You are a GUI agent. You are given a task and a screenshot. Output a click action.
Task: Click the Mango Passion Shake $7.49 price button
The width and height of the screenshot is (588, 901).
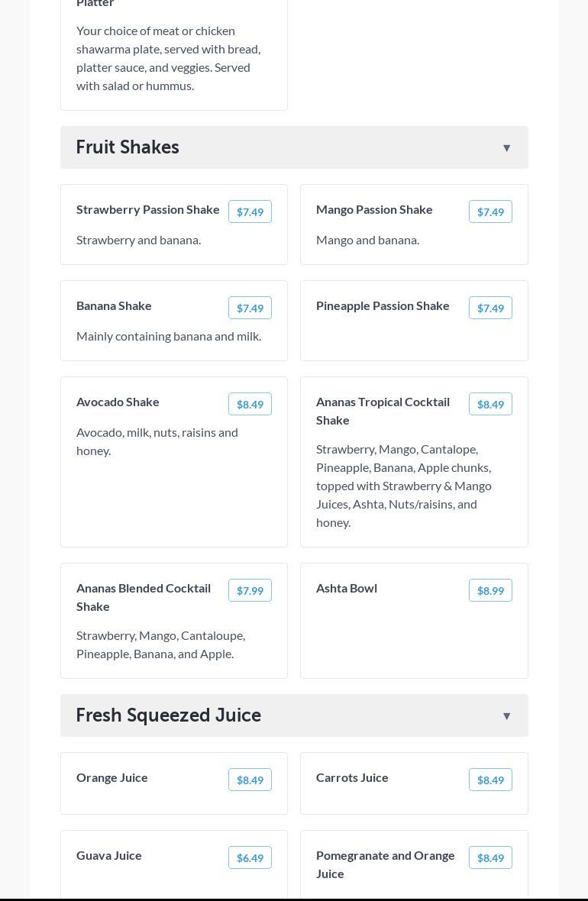pos(490,212)
